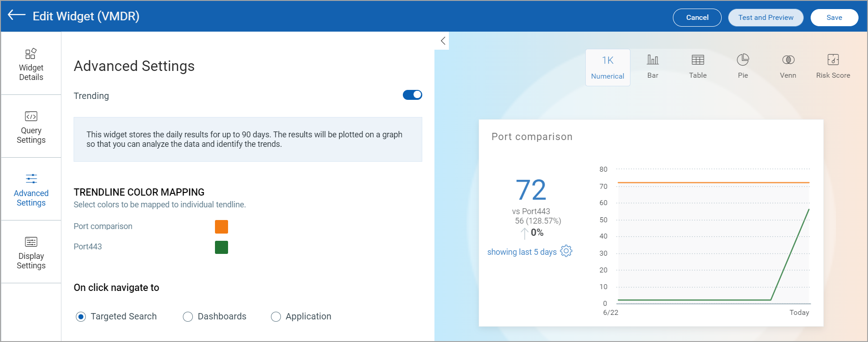Select the Numerical widget type
The image size is (868, 342).
(x=608, y=67)
